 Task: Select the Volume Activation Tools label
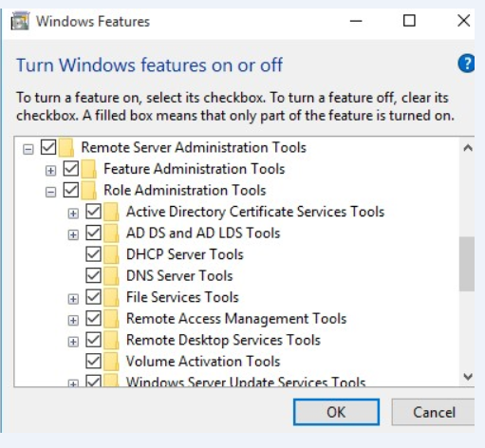[x=203, y=362]
